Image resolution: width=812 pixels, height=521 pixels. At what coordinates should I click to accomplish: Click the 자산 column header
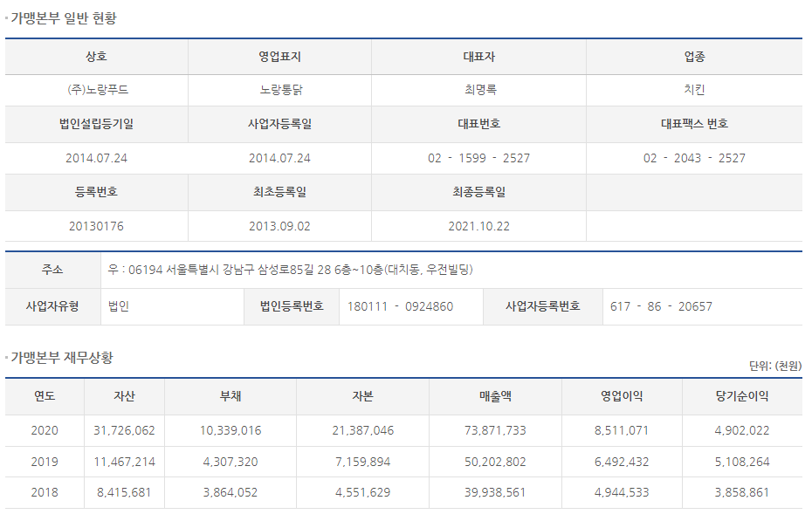[x=124, y=396]
